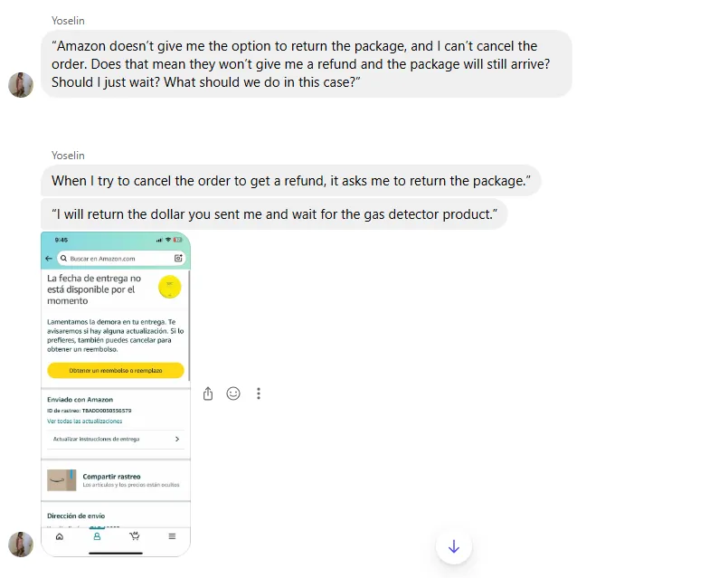Click the share icon beside the screenshot

point(208,393)
